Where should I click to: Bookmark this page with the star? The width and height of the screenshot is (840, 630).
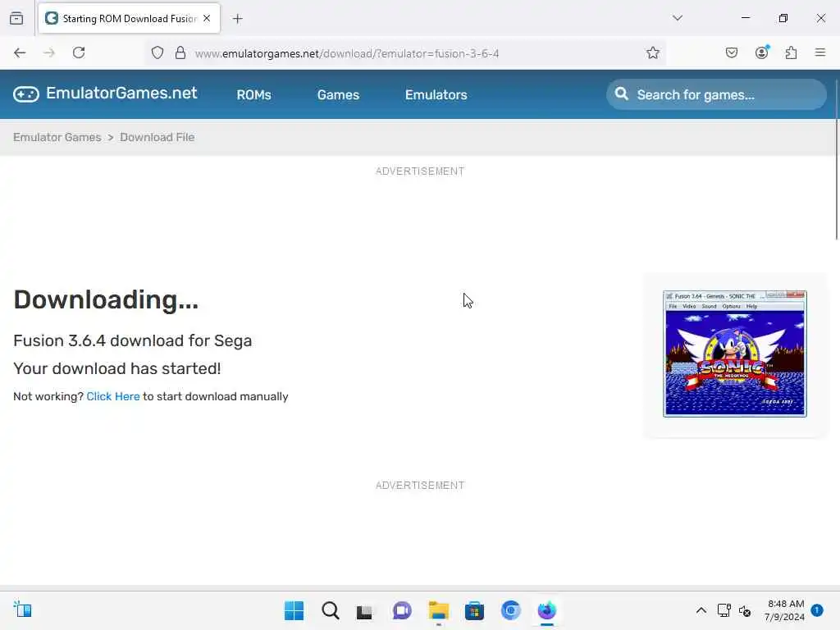[x=652, y=52]
